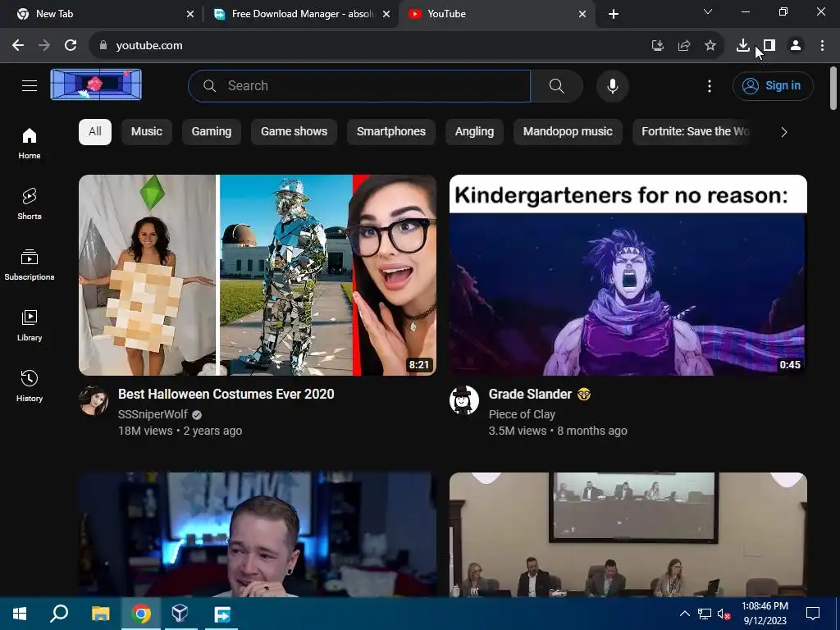Toggle Chrome side panel

click(x=769, y=46)
